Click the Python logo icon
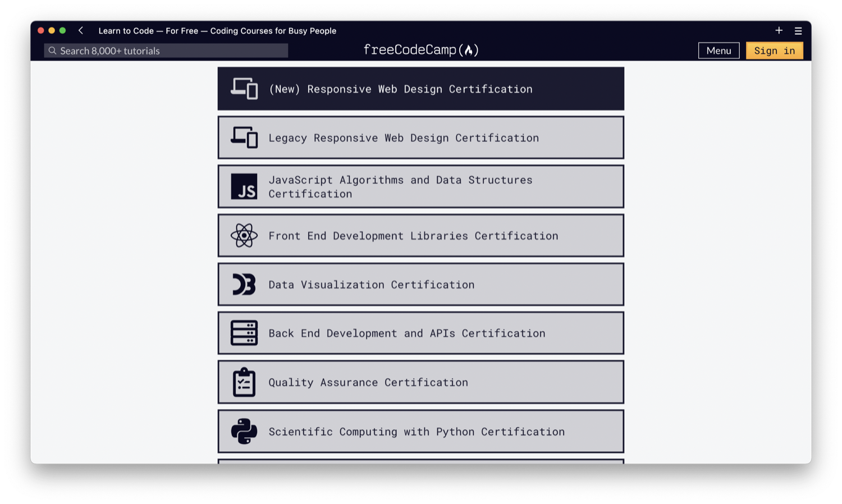The image size is (842, 504). [244, 432]
